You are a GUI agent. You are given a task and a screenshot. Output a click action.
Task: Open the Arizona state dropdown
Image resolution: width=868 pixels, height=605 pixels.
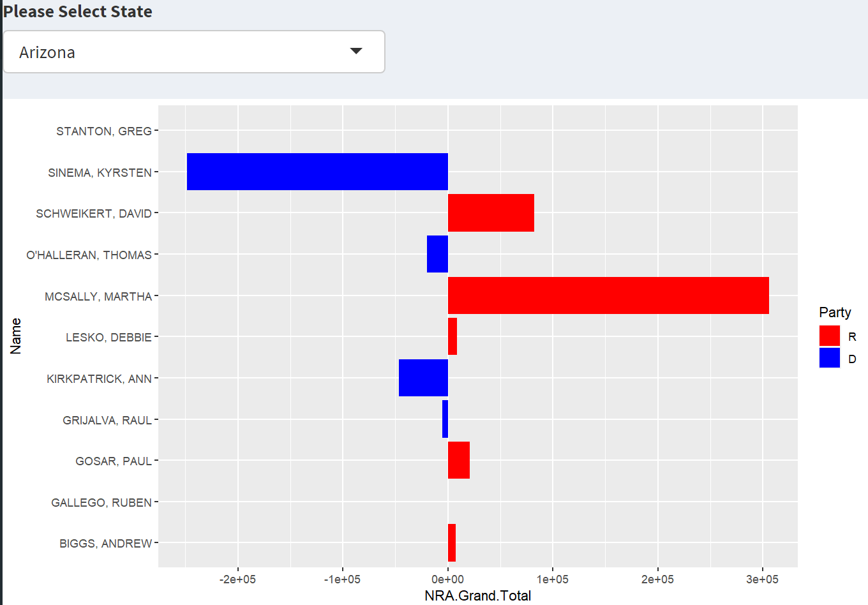tap(193, 52)
